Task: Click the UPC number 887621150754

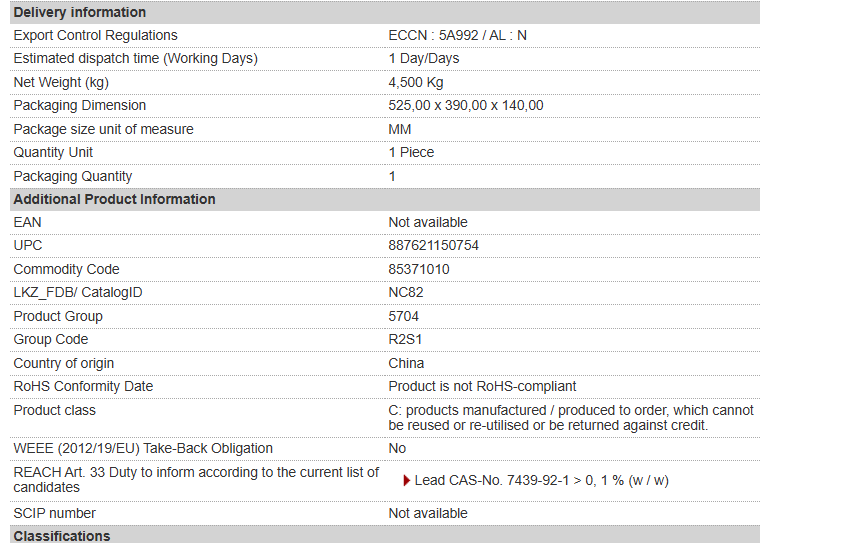Action: click(x=433, y=245)
